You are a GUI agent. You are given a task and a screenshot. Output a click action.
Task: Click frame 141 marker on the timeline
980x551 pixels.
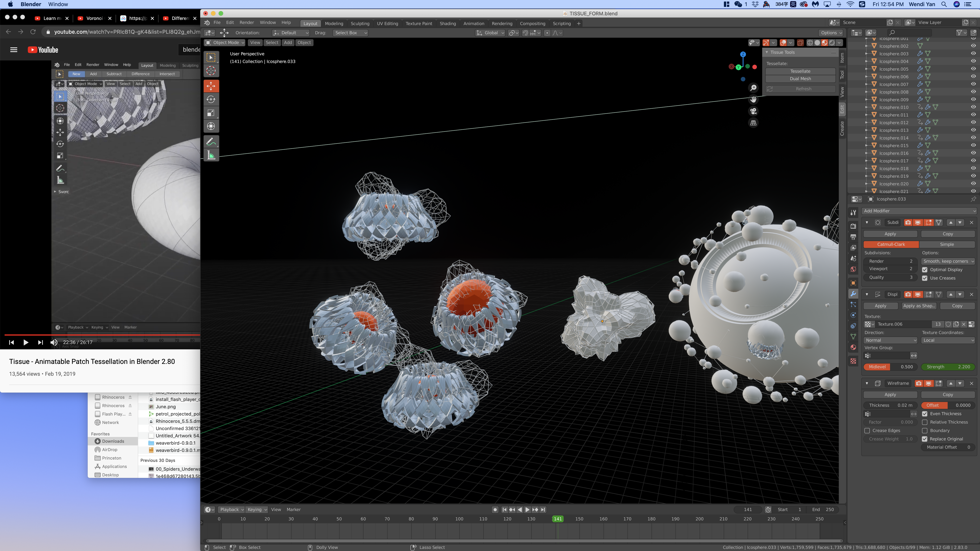pyautogui.click(x=558, y=519)
